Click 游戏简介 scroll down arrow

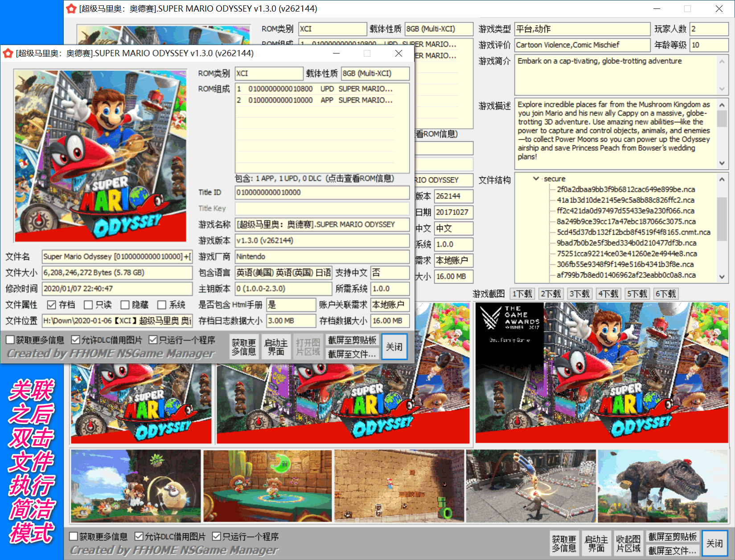722,89
